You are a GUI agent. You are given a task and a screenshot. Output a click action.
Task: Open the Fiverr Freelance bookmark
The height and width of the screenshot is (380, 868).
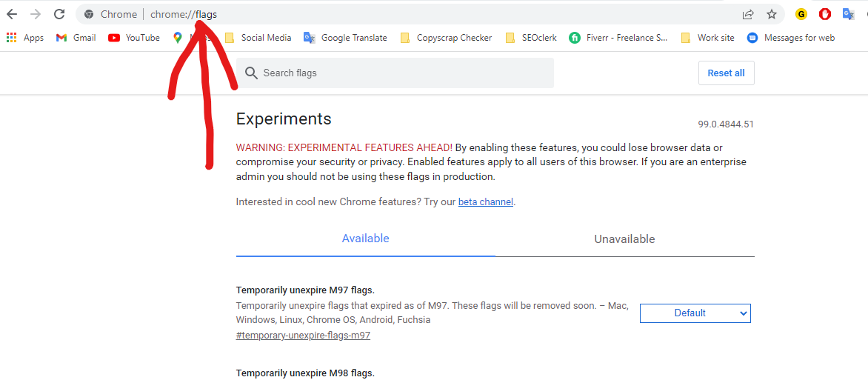618,38
